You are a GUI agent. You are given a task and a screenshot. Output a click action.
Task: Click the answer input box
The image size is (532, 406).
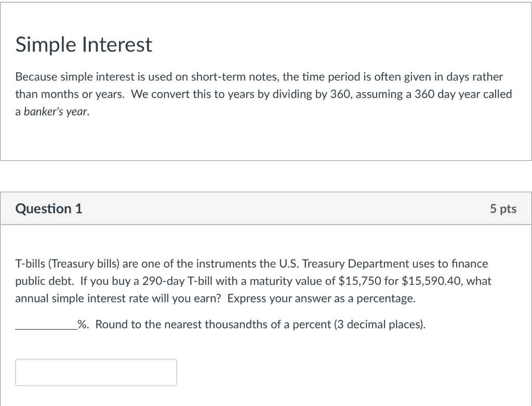[96, 372]
